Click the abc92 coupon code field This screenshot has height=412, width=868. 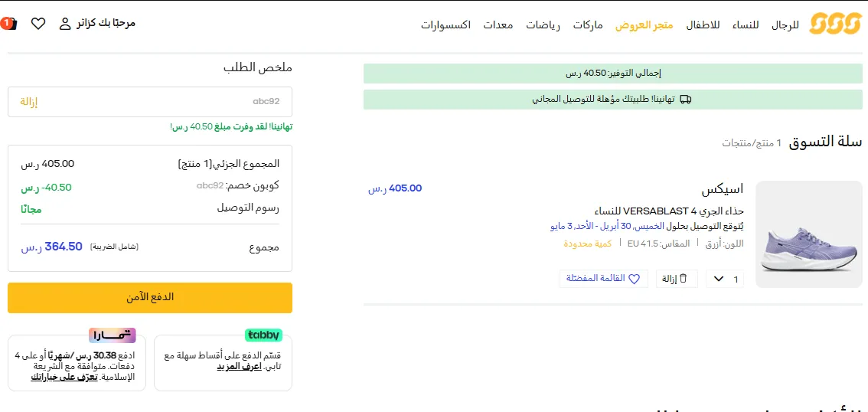(x=150, y=102)
